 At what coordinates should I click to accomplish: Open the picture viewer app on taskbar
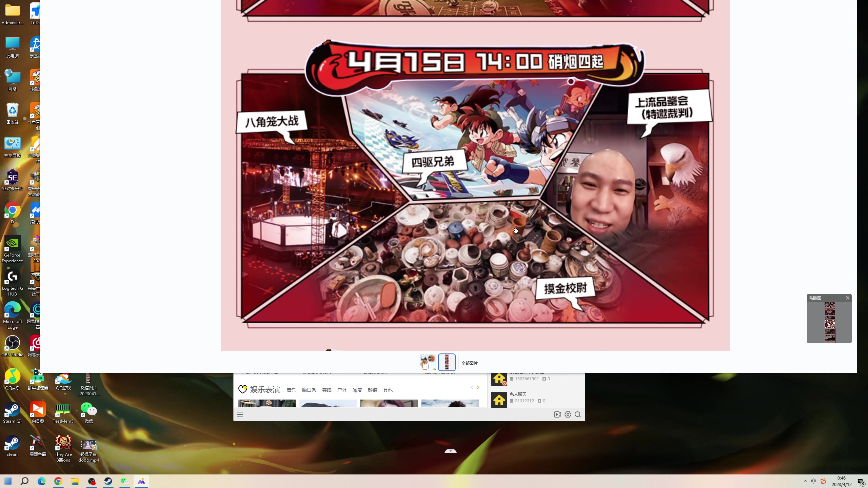(x=141, y=481)
